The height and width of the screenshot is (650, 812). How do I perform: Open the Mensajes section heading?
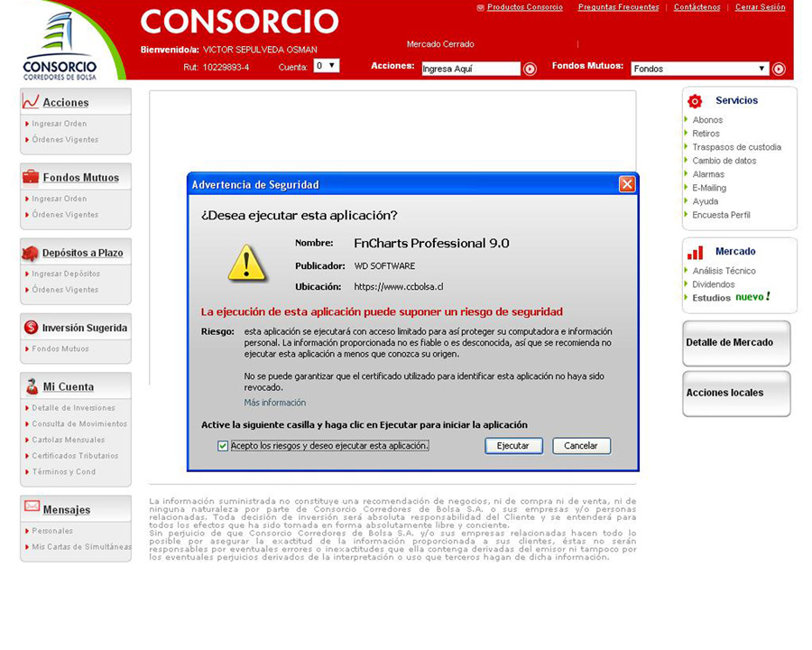66,510
